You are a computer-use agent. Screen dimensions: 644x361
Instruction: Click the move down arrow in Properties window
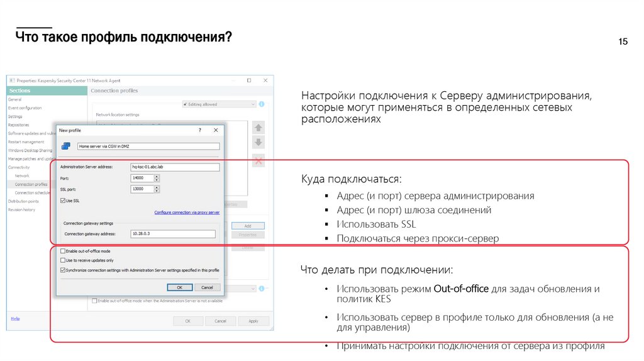pyautogui.click(x=258, y=143)
